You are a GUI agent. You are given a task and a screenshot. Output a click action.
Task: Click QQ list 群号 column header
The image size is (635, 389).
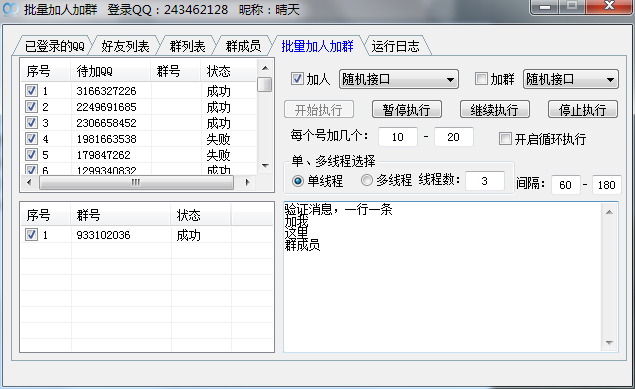tap(176, 71)
